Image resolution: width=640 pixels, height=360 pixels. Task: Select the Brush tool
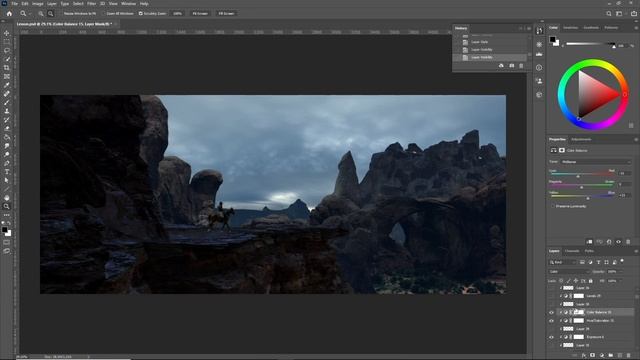7,102
